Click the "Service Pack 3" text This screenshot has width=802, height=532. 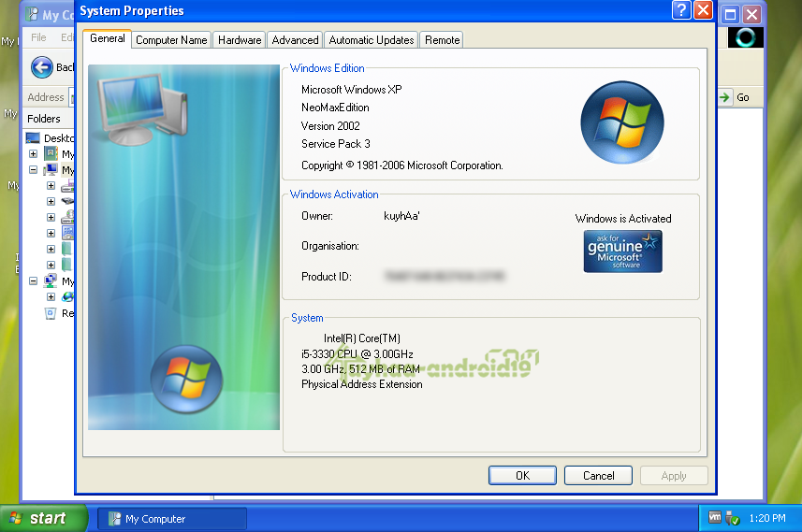click(336, 144)
